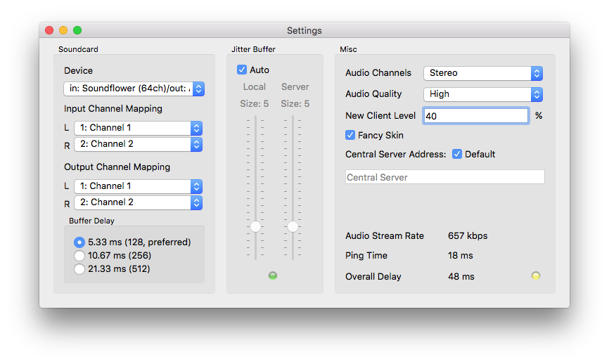Open the Output Channel Mapping L dropdown
Screen dimensions: 609x364
click(x=139, y=186)
